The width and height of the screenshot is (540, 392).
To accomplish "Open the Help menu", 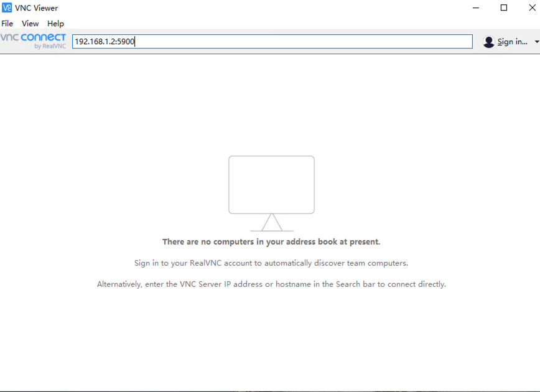I will click(55, 24).
